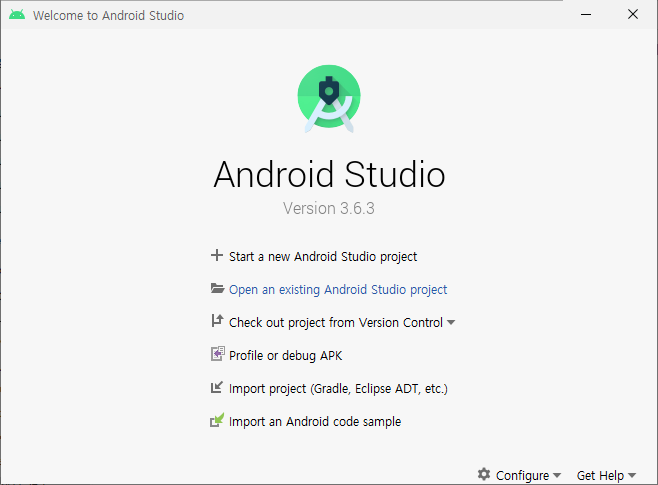Expand the Configure dropdown arrow
This screenshot has width=658, height=485.
point(557,475)
